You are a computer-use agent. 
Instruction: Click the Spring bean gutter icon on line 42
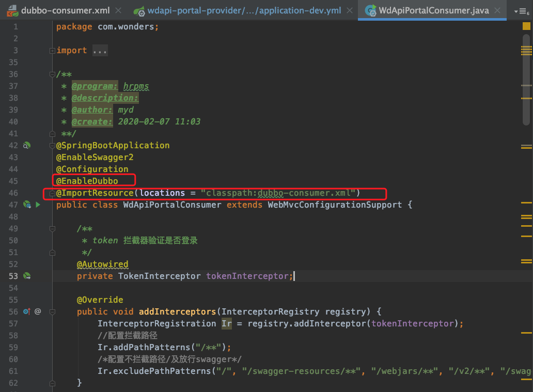point(27,146)
